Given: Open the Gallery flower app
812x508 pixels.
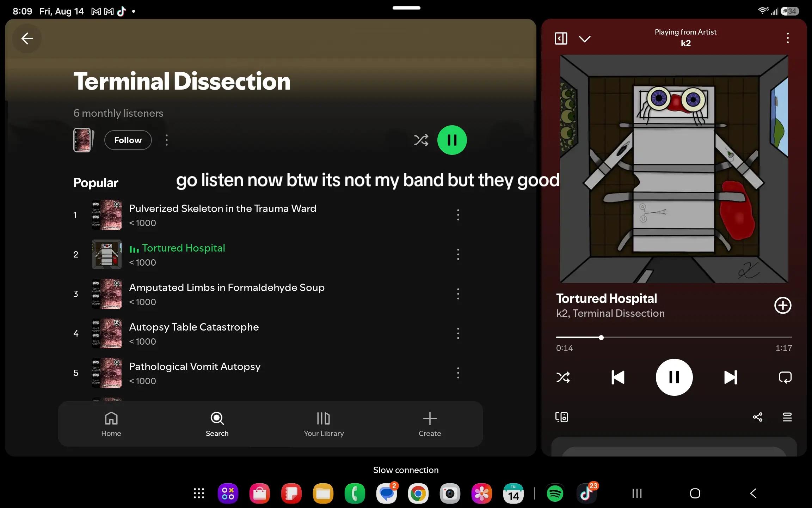Looking at the screenshot, I should [482, 493].
